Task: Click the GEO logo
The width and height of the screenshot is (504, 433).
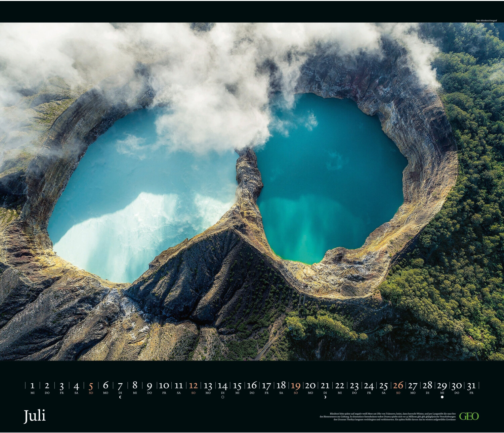Action: click(469, 416)
